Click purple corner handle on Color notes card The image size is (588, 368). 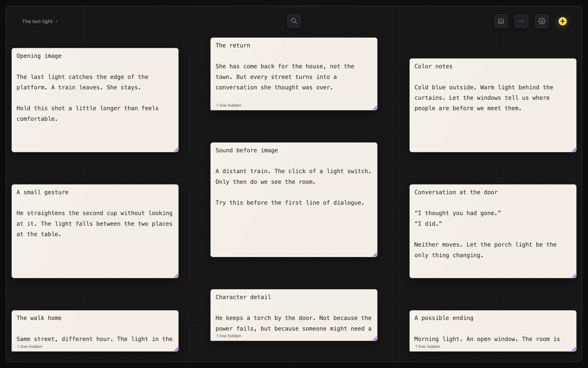click(574, 150)
